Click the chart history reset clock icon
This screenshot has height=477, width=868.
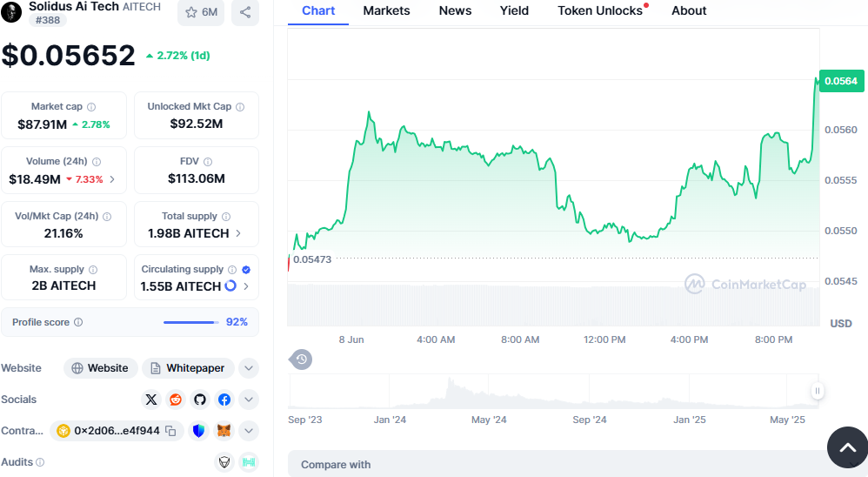tap(301, 359)
